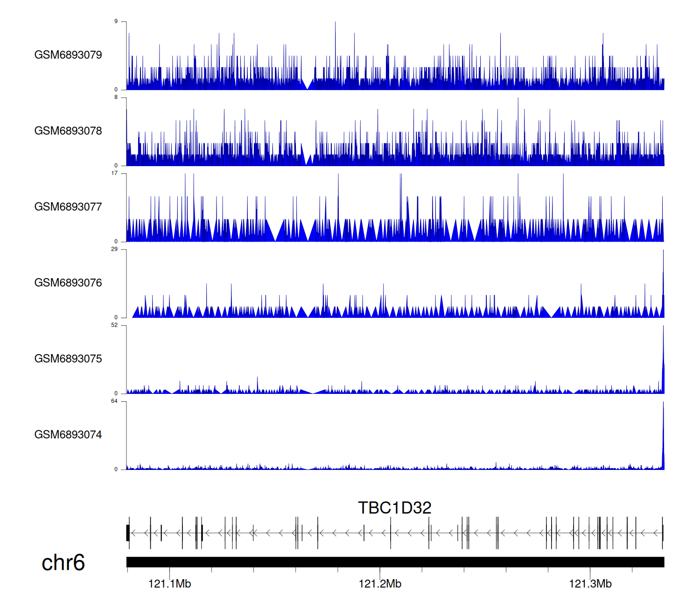The width and height of the screenshot is (700, 616).
Task: Select the GSM6893076 track label
Action: point(68,283)
